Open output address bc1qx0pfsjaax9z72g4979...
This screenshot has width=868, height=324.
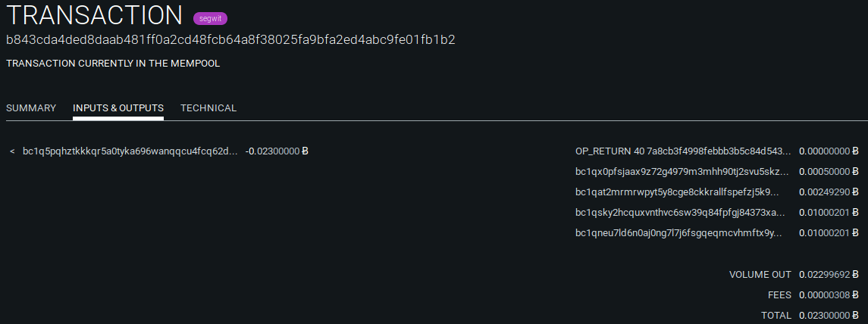[682, 171]
